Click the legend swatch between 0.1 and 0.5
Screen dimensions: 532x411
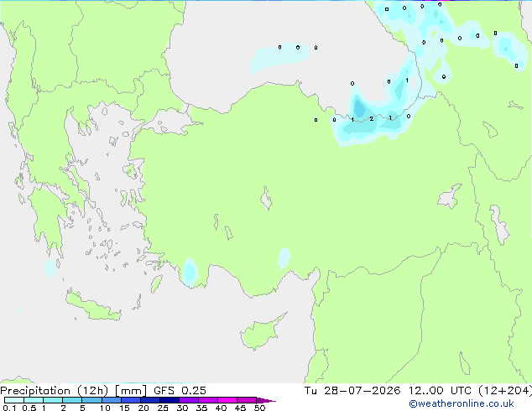(14, 400)
